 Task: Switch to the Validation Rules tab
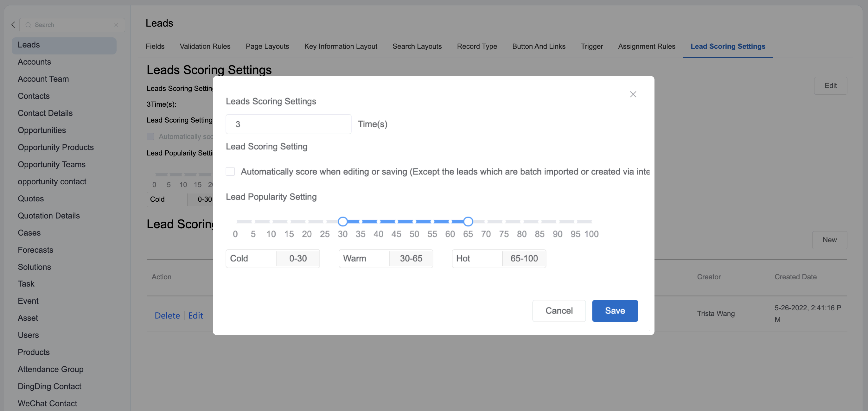pos(205,46)
